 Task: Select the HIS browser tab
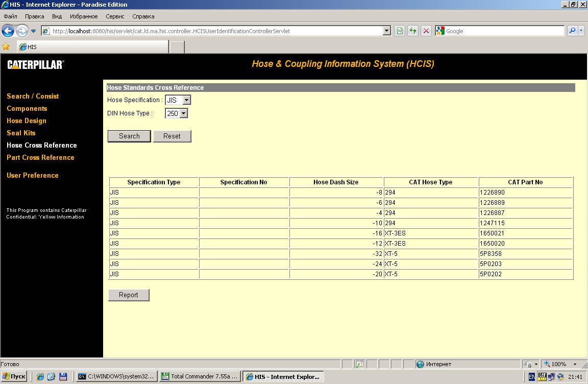click(93, 47)
